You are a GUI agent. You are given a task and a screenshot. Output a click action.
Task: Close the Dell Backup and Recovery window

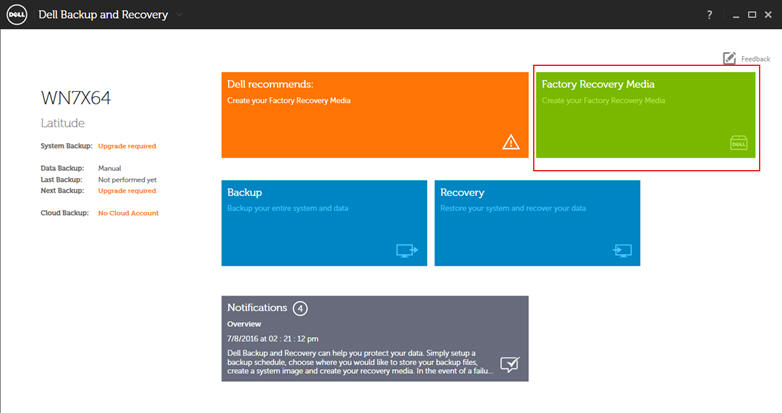coord(768,15)
